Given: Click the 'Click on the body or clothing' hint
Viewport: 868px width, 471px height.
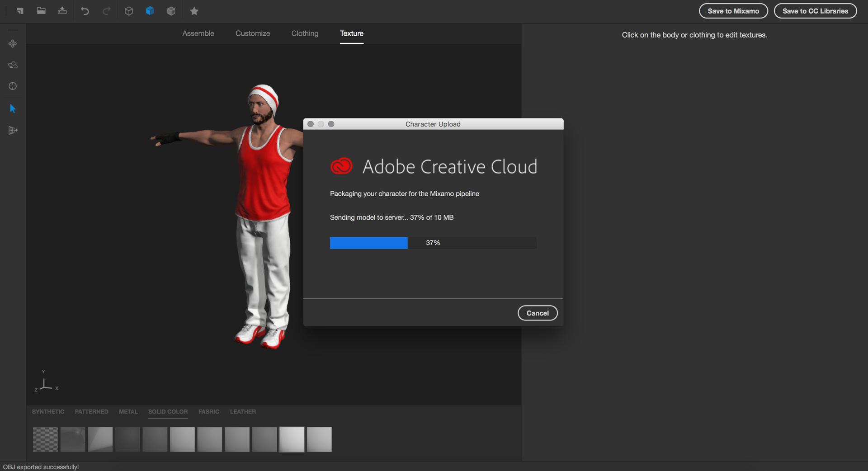Looking at the screenshot, I should pos(694,35).
